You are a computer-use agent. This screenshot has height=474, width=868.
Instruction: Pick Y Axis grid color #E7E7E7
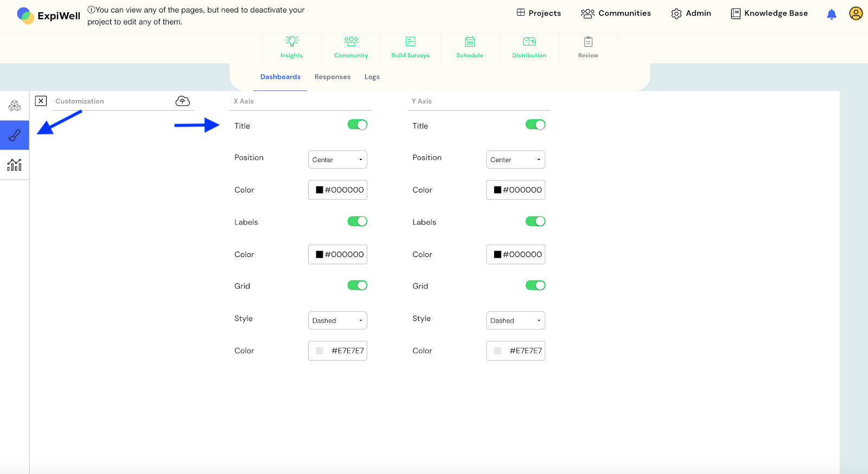click(515, 351)
